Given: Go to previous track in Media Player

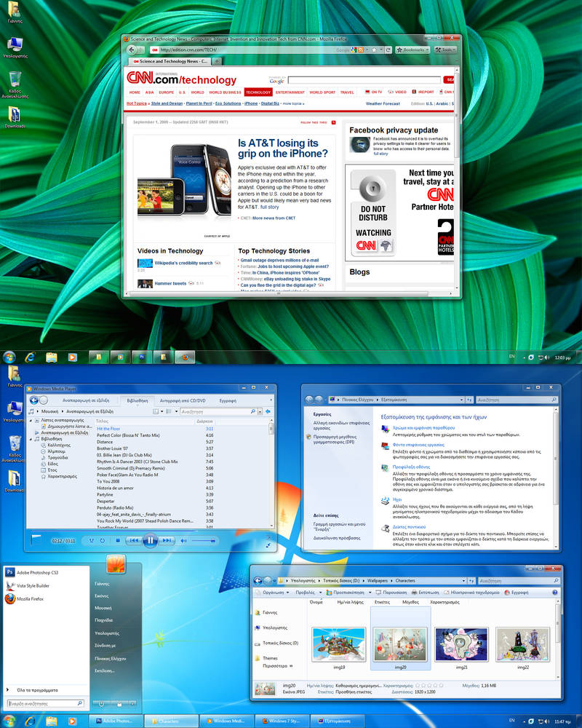Looking at the screenshot, I should click(x=134, y=540).
